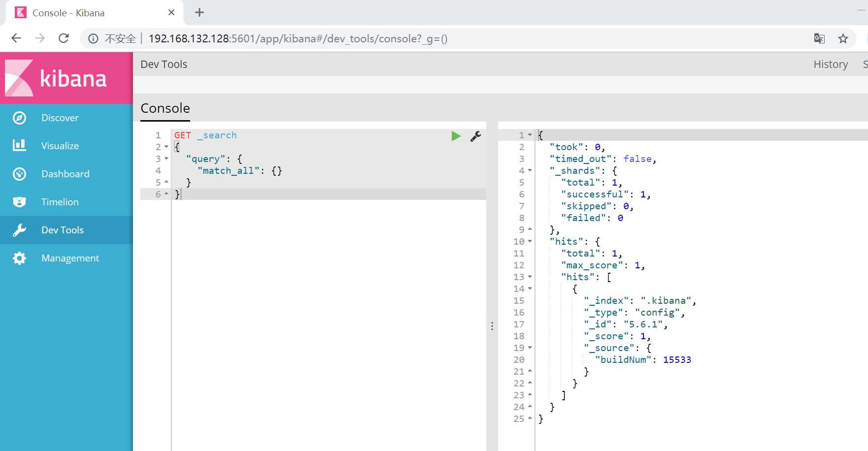Click the Management gear icon
868x451 pixels.
click(19, 258)
